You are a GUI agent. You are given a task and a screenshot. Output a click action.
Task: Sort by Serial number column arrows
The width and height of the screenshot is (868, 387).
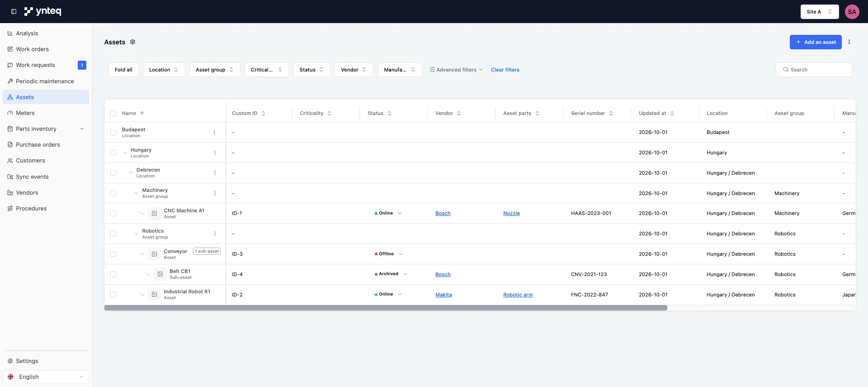point(611,114)
